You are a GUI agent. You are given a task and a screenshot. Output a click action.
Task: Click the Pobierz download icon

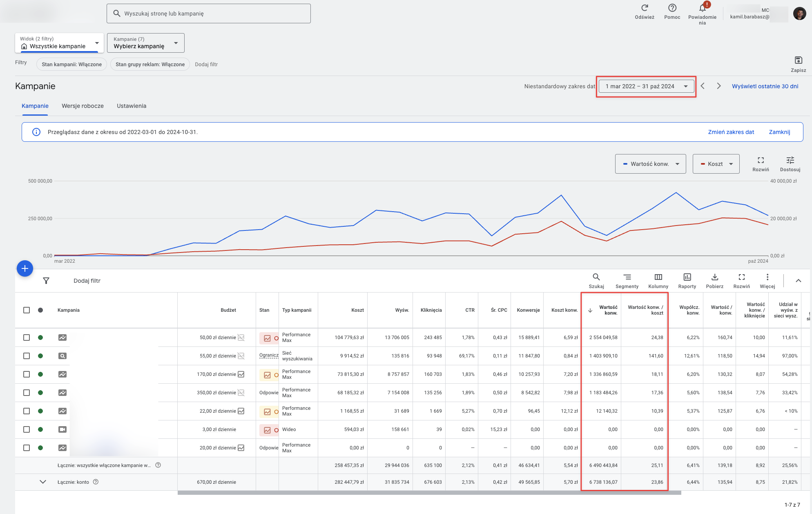point(715,277)
